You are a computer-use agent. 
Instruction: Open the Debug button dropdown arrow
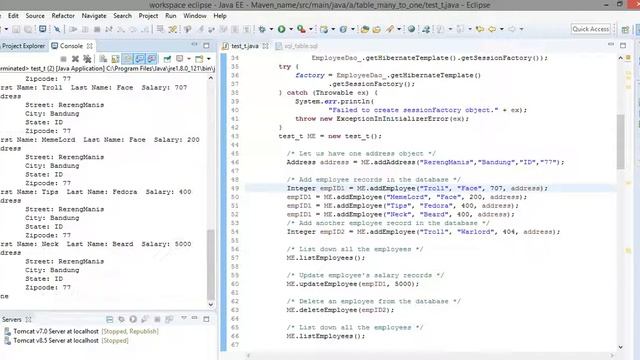271,29
